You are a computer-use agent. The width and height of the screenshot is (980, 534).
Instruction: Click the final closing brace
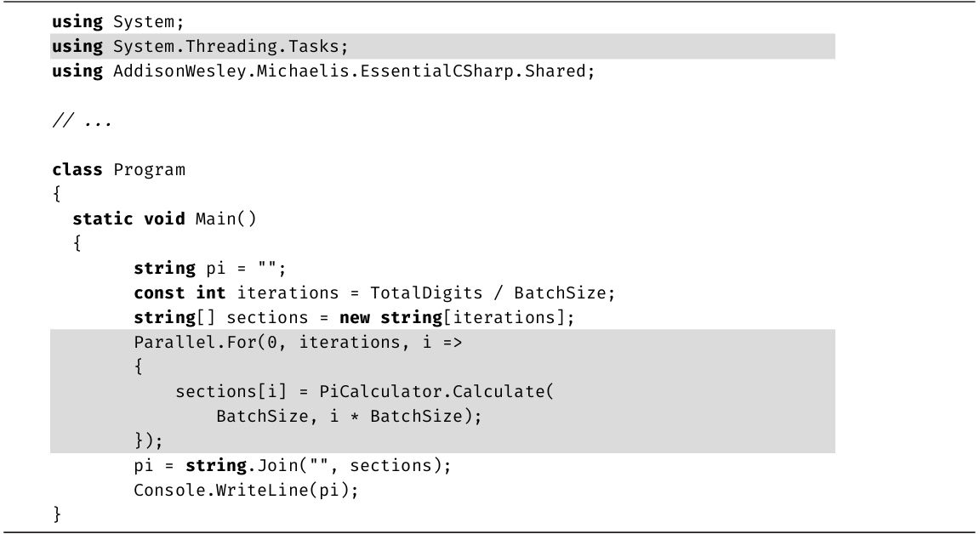click(57, 514)
